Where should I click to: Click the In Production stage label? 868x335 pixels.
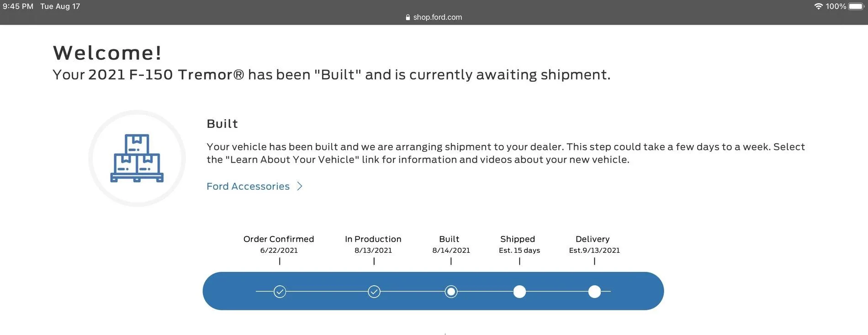[x=373, y=239]
